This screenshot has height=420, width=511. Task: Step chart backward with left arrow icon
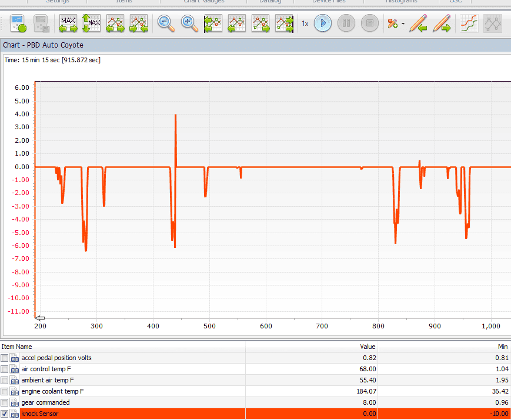pyautogui.click(x=237, y=23)
